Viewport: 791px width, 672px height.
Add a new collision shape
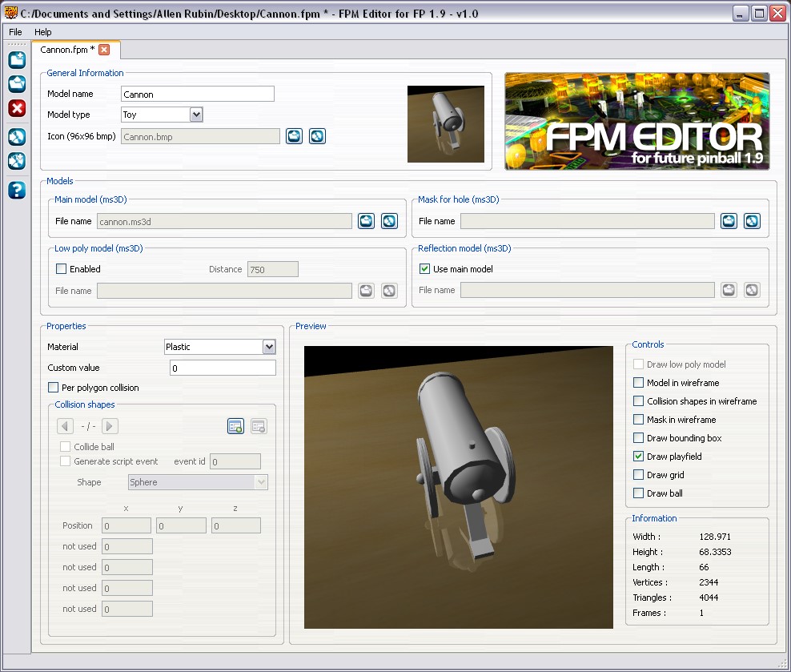235,426
